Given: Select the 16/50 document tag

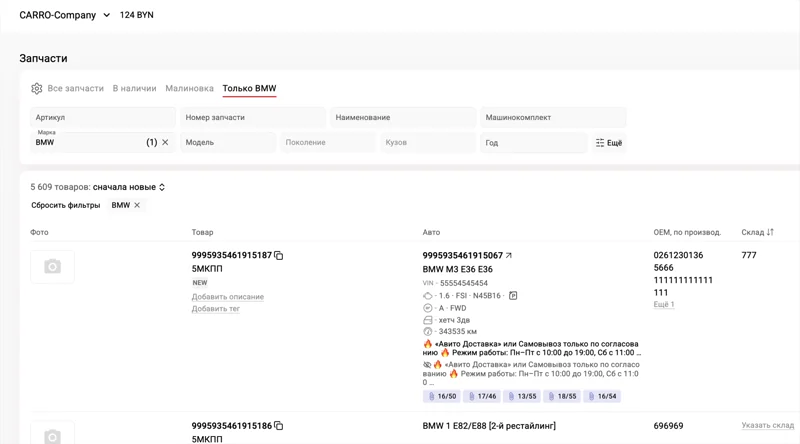Looking at the screenshot, I should click(441, 397).
